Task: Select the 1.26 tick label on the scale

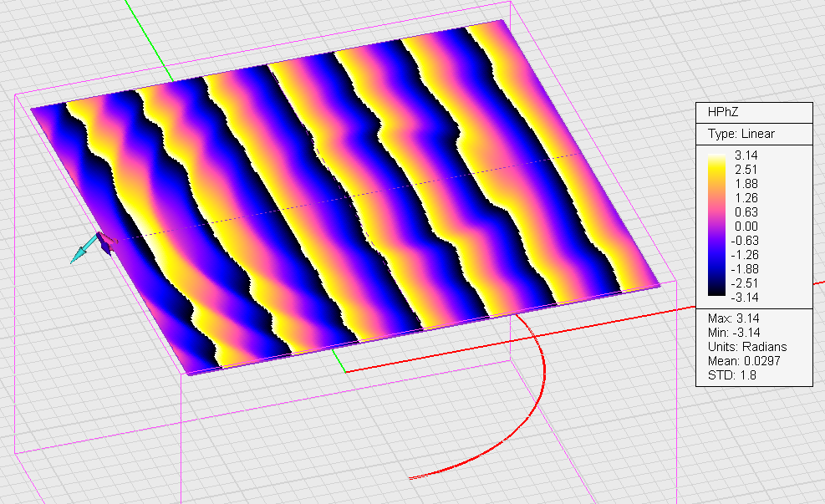Action: [746, 198]
